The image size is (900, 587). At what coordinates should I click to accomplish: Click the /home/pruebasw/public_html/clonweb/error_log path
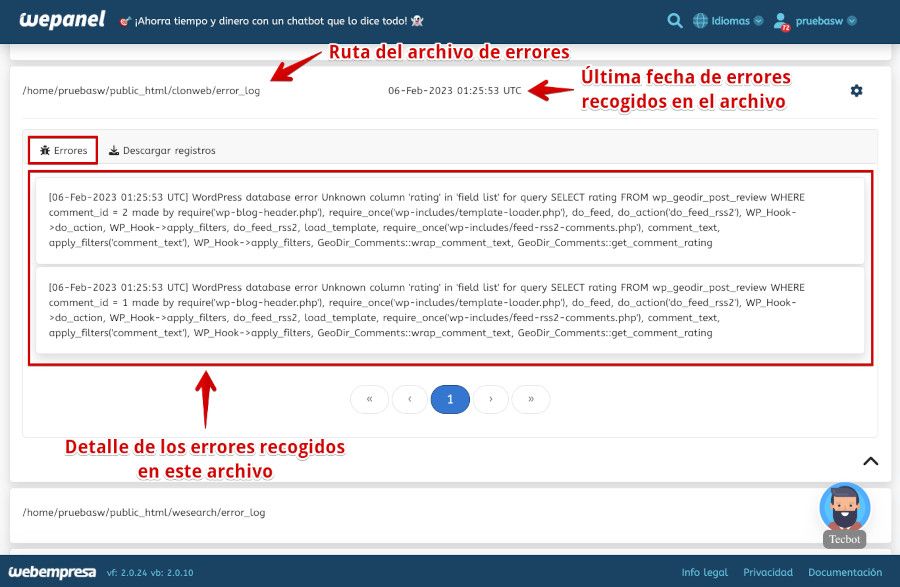pos(141,91)
